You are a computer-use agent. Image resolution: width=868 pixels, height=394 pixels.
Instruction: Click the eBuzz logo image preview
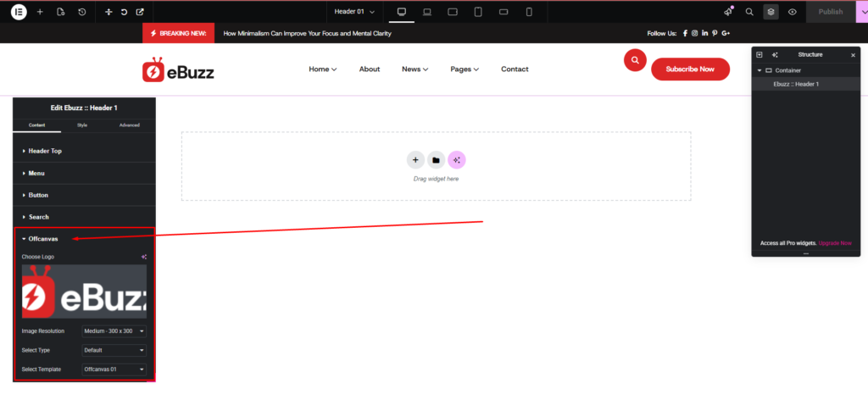(x=84, y=291)
